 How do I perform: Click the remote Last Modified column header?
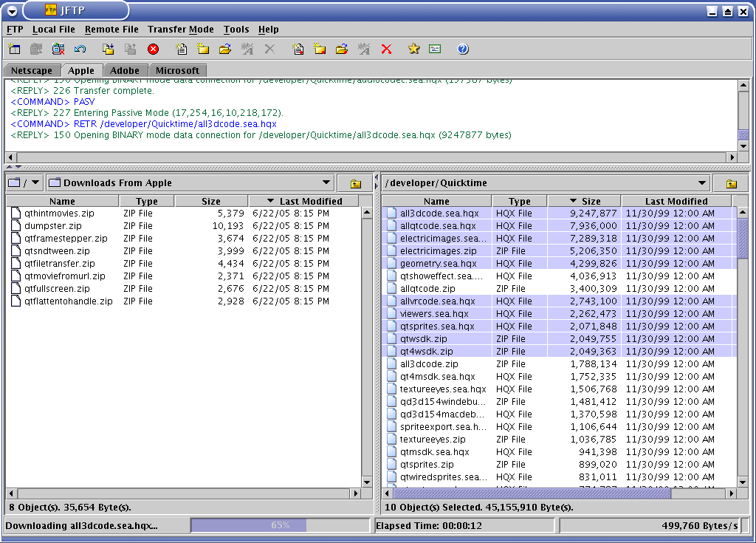(676, 201)
